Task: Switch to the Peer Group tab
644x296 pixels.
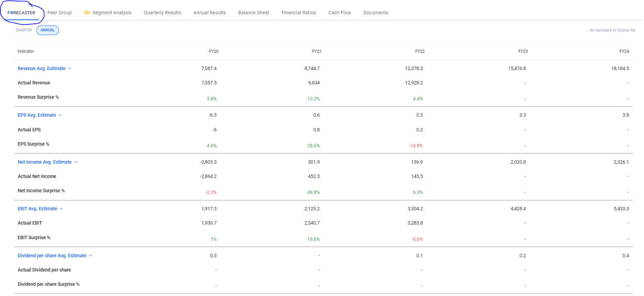Action: point(60,13)
